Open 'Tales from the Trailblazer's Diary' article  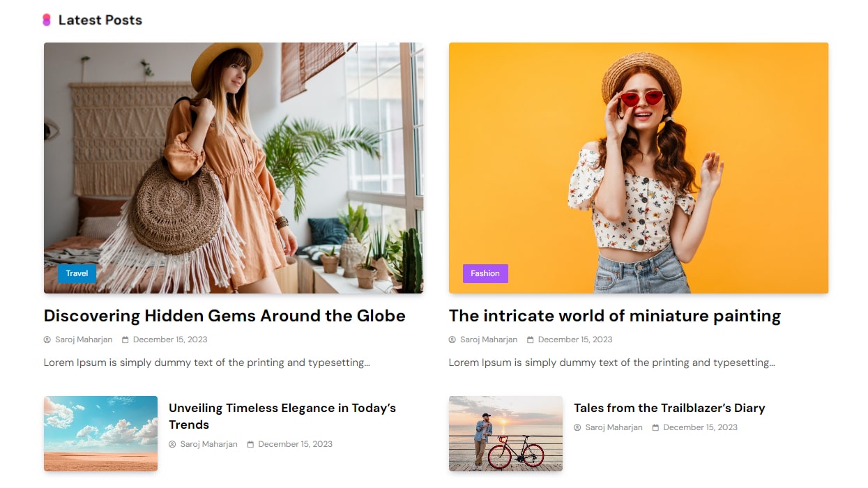[x=669, y=408]
